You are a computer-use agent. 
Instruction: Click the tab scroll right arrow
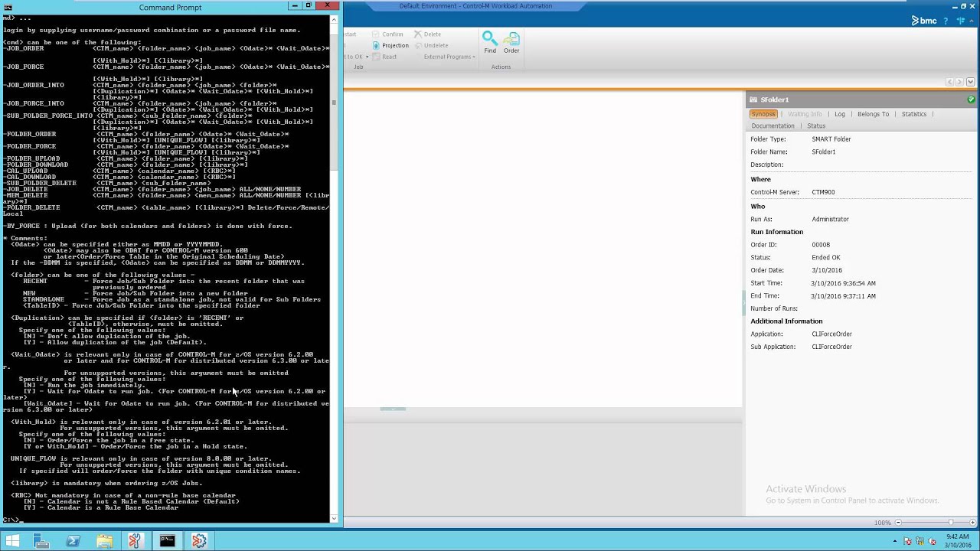click(960, 82)
